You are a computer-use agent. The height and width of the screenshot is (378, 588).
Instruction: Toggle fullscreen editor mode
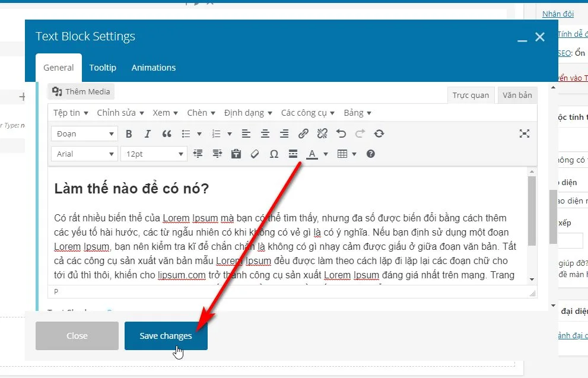coord(525,134)
